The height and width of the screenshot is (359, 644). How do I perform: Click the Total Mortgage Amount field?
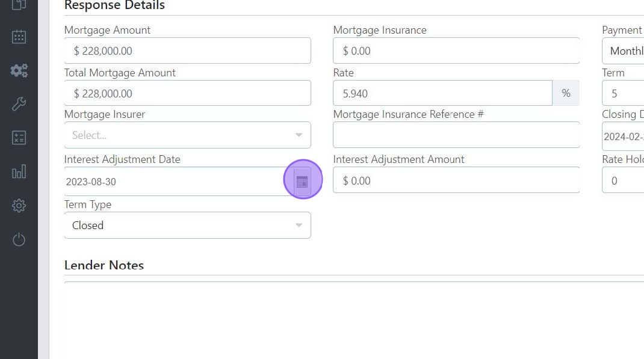click(x=187, y=94)
